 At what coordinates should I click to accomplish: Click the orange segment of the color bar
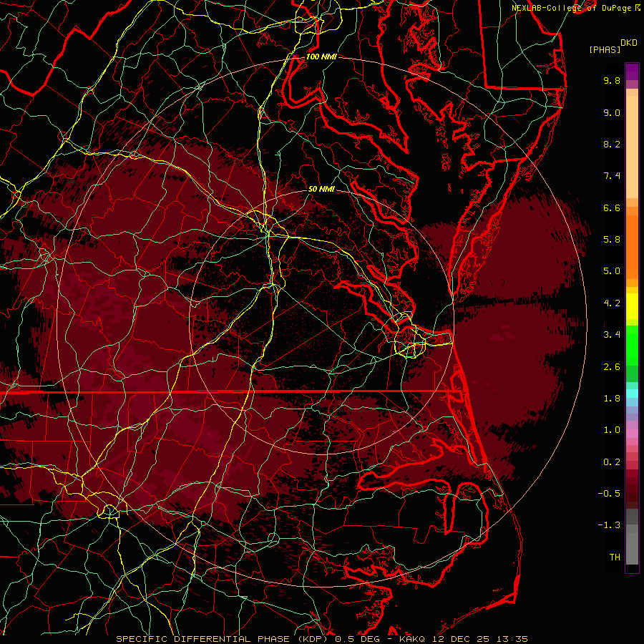coord(632,248)
